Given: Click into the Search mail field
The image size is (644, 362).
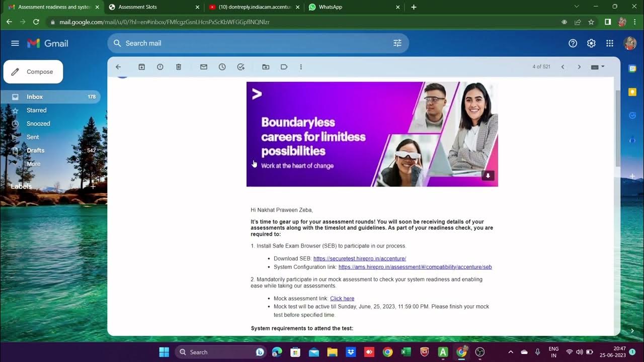Looking at the screenshot, I should pyautogui.click(x=258, y=43).
